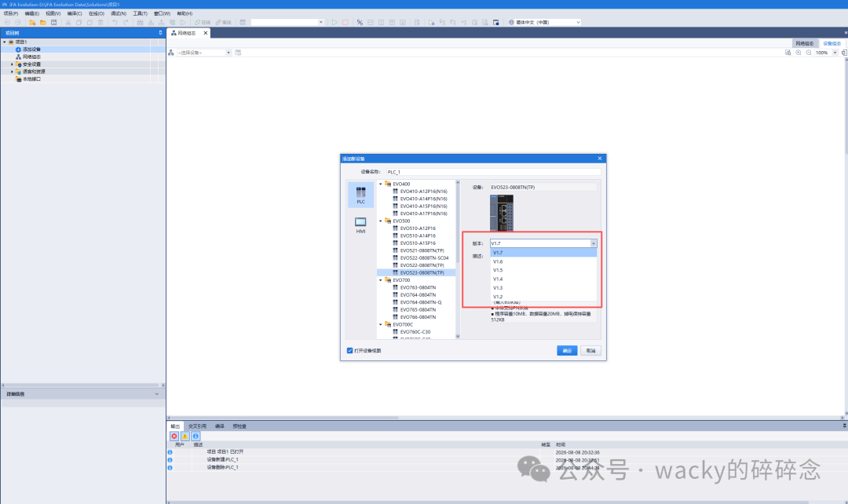
Task: Click the save disk toolbar icon
Action: click(53, 22)
